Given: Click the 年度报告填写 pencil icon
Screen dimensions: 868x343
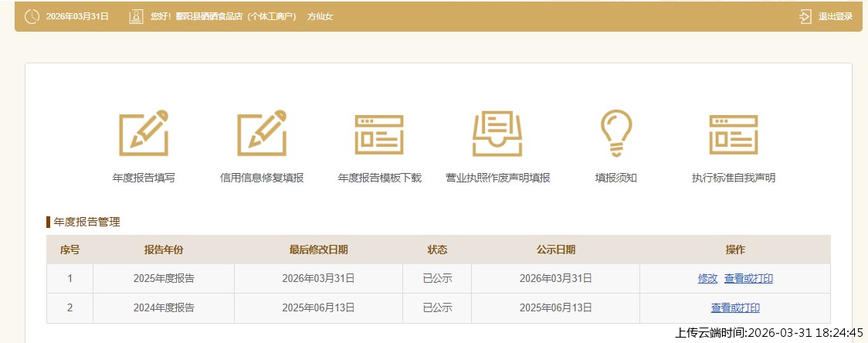Looking at the screenshot, I should [x=144, y=134].
